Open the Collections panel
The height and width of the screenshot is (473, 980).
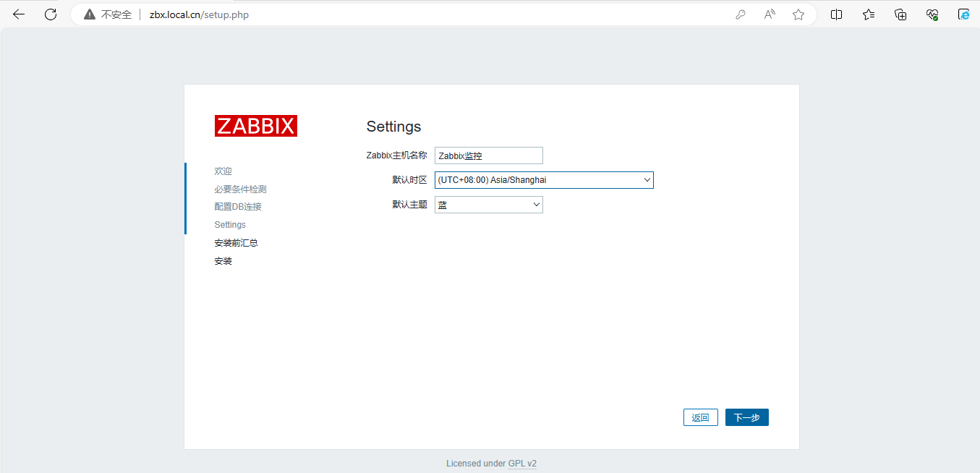pyautogui.click(x=900, y=14)
